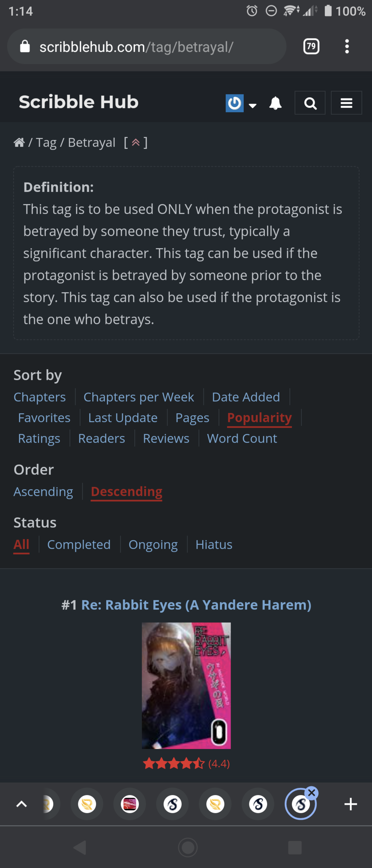Go to the home breadcrumb icon
This screenshot has width=372, height=868.
(19, 143)
